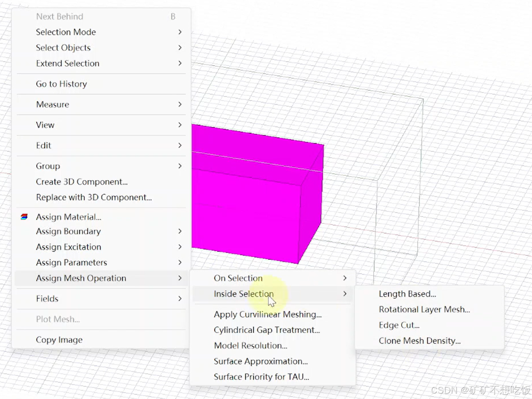
Task: Choose Clone Mesh Density
Action: point(429,341)
